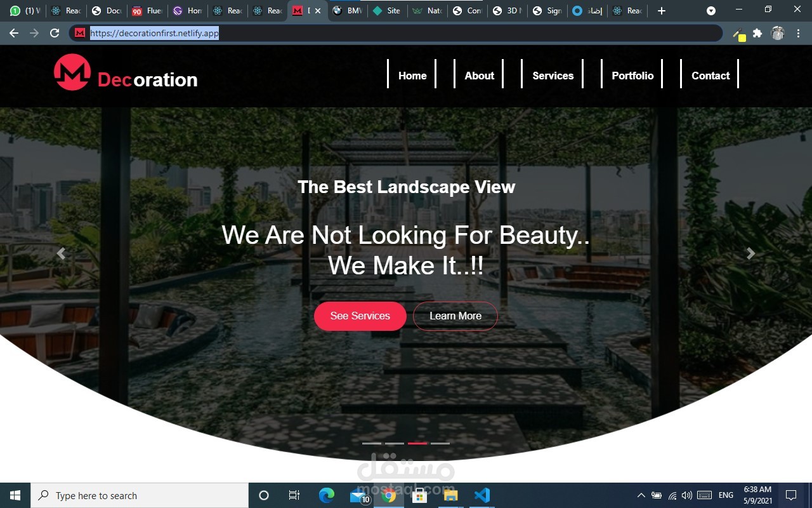
Task: Switch to the Fluent tab with red 90 icon
Action: pyautogui.click(x=147, y=11)
